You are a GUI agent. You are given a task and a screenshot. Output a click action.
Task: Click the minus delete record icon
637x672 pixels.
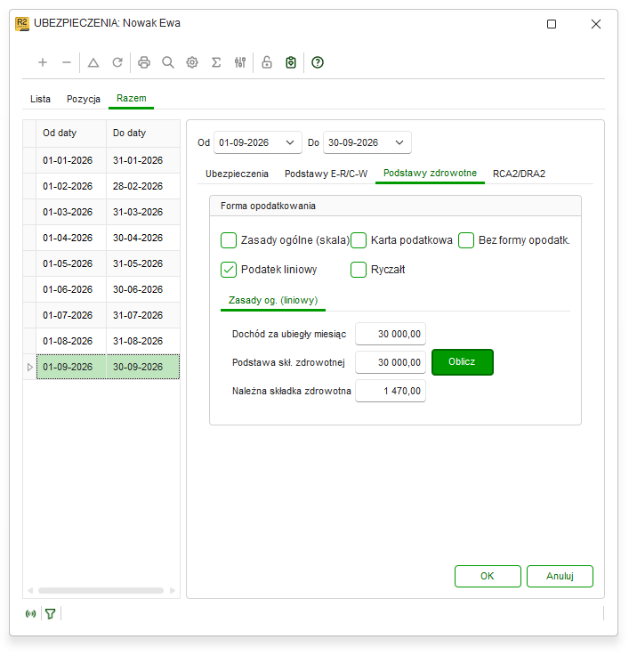point(67,62)
